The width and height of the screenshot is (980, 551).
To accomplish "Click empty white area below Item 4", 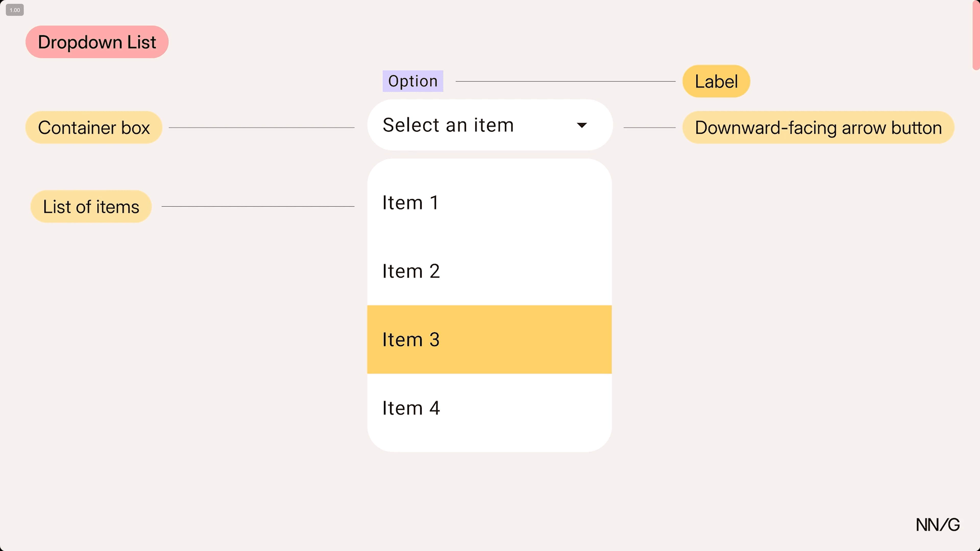I will coord(489,437).
